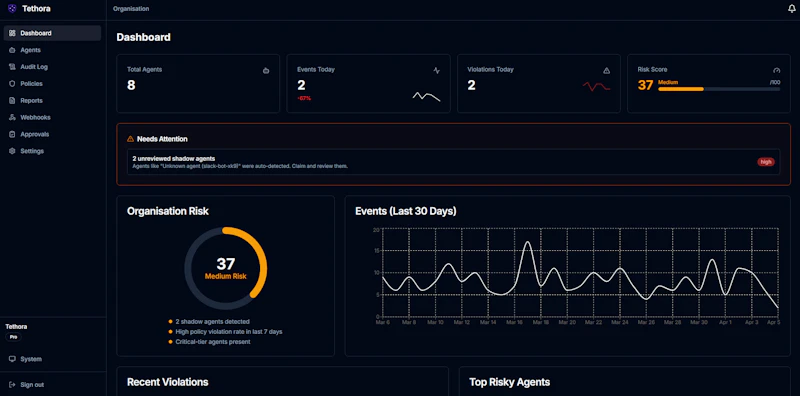Click the Violations Today red sparkline

tap(596, 87)
